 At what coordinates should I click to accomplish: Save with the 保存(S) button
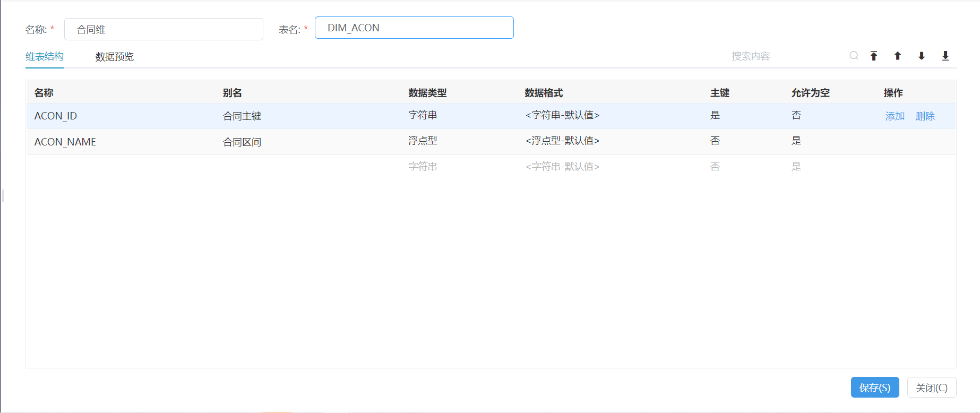pyautogui.click(x=875, y=388)
